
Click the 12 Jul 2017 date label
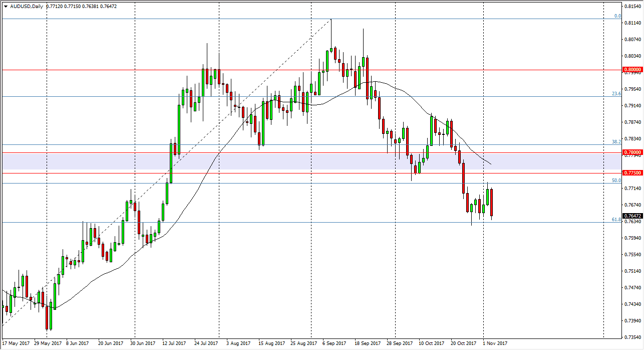point(174,343)
